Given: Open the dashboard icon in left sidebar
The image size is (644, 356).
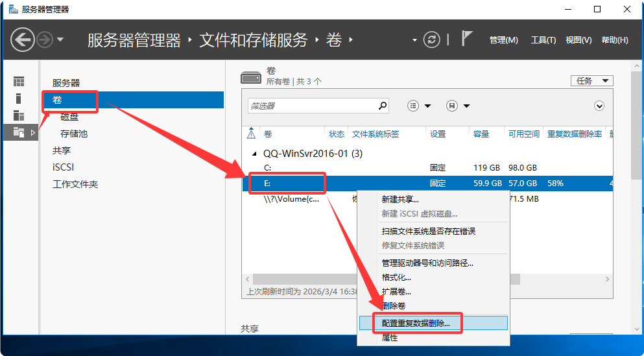Looking at the screenshot, I should click(x=19, y=81).
